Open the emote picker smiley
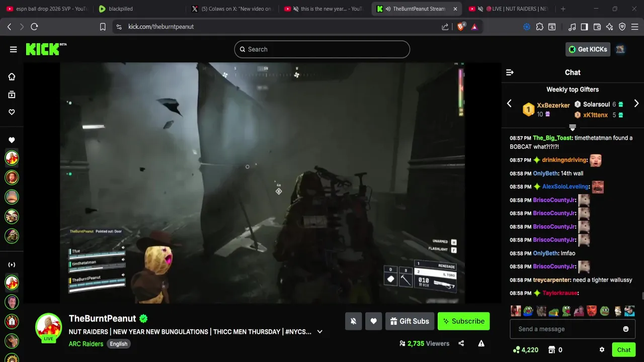This screenshot has width=644, height=362. (x=626, y=329)
